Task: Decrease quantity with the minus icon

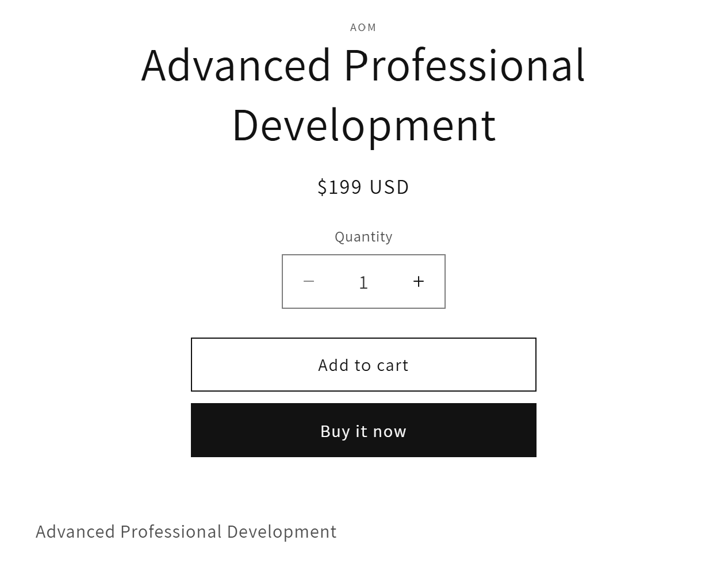Action: coord(309,281)
